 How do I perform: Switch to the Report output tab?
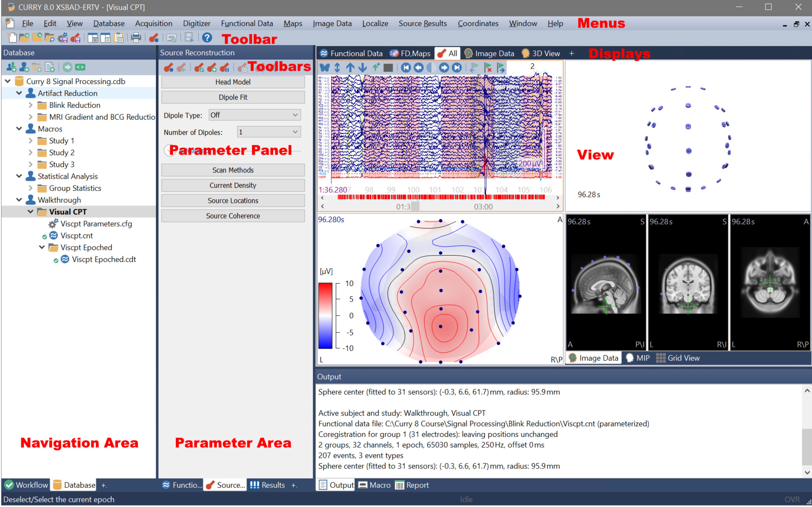coord(412,485)
